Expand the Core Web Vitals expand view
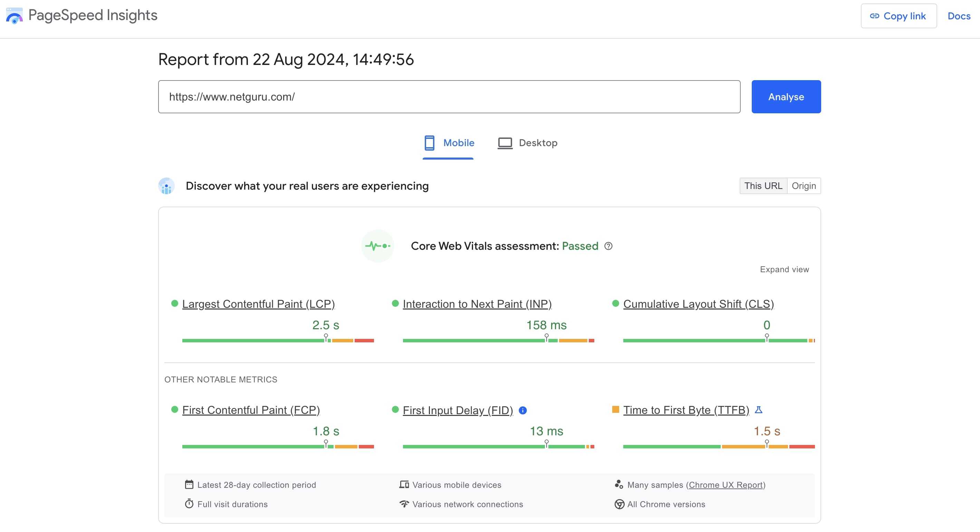This screenshot has width=980, height=532. 784,269
